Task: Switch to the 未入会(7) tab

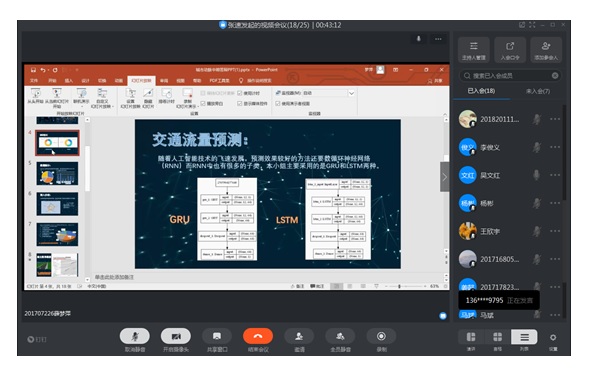Action: point(538,91)
